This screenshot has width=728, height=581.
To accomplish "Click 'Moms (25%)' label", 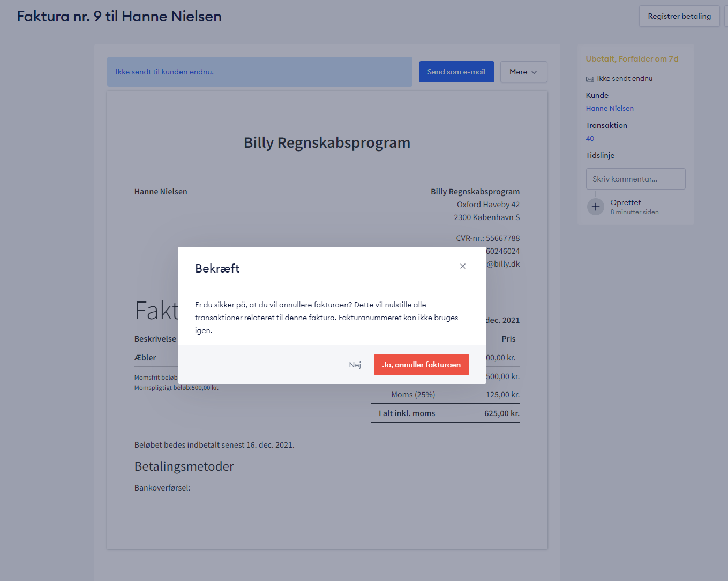I will tap(413, 395).
